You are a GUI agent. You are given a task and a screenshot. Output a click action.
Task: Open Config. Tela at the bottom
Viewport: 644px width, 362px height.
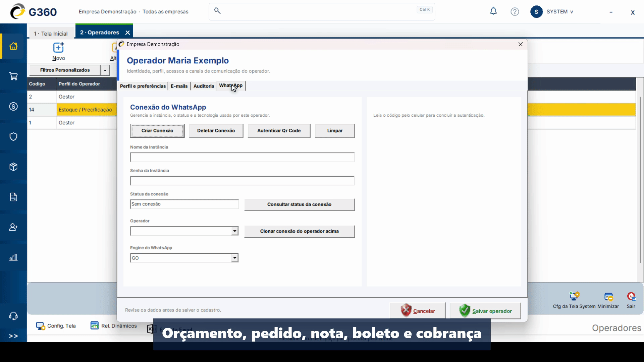click(56, 326)
